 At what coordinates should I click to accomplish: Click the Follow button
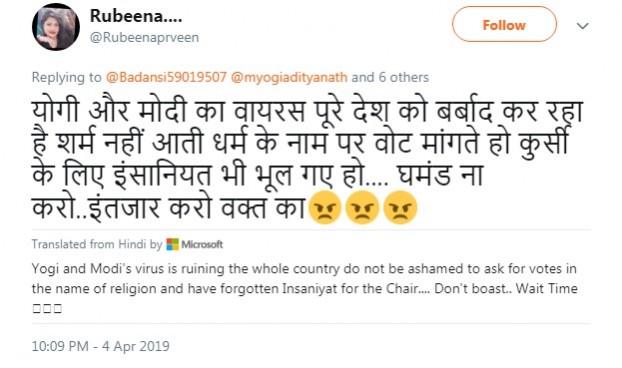pyautogui.click(x=504, y=25)
